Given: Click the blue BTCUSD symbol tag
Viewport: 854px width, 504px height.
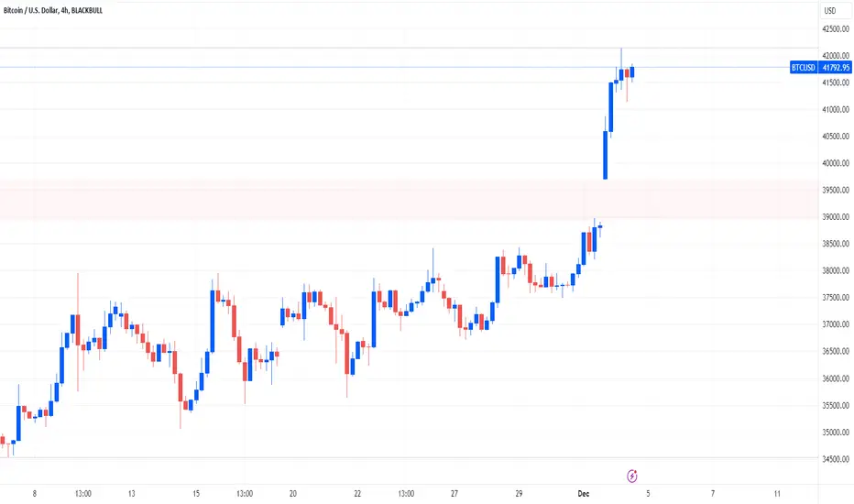Looking at the screenshot, I should [x=804, y=68].
